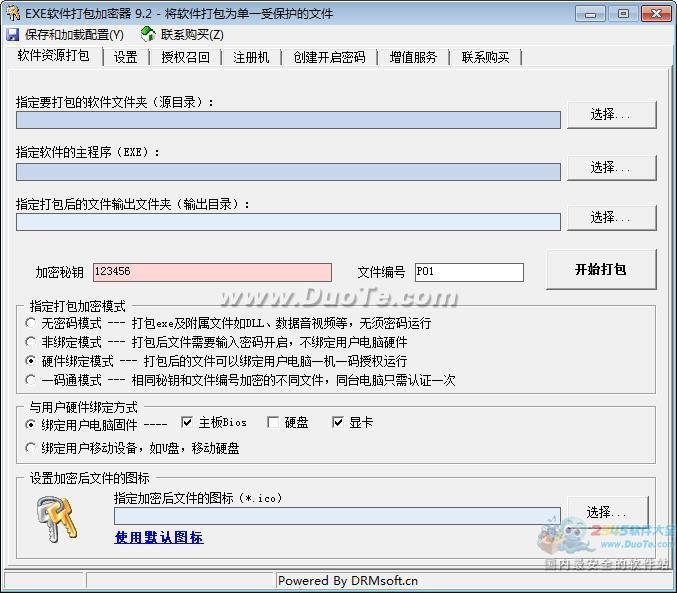Viewport: 677px width, 593px height.
Task: Click the 文件编号 text field
Action: pos(468,272)
